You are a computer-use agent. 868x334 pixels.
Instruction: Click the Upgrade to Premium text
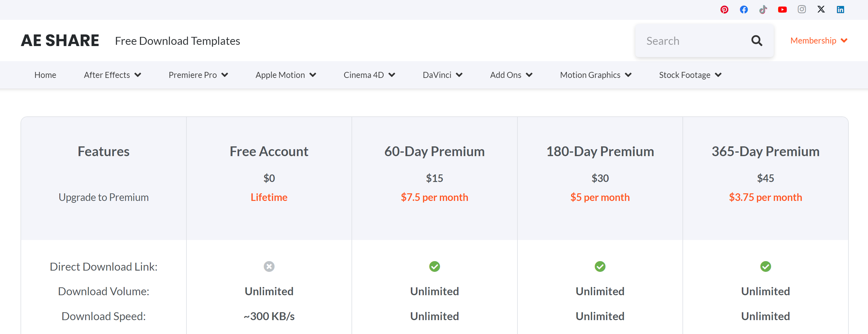point(103,197)
